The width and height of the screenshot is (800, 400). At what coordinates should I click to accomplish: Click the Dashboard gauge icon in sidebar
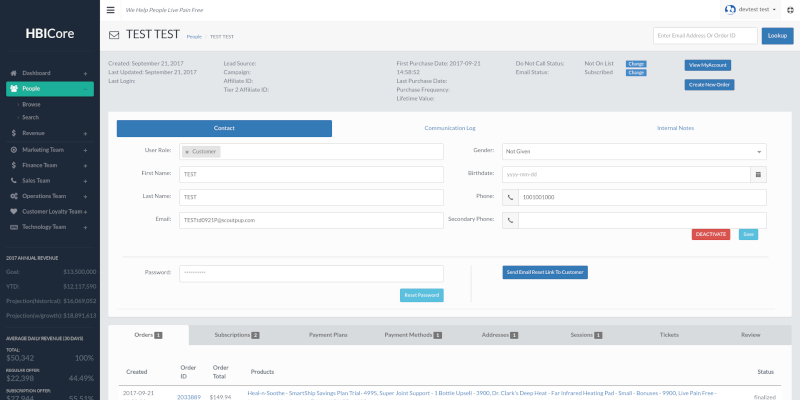coord(13,73)
